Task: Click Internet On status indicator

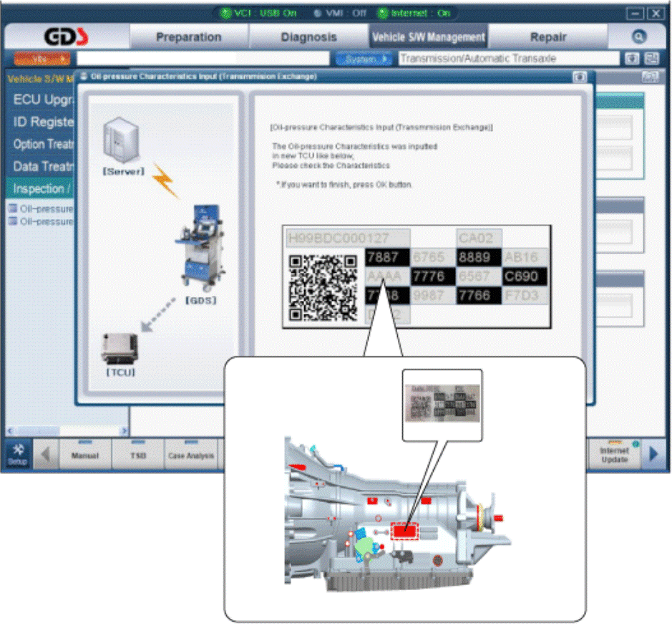Action: [x=414, y=14]
